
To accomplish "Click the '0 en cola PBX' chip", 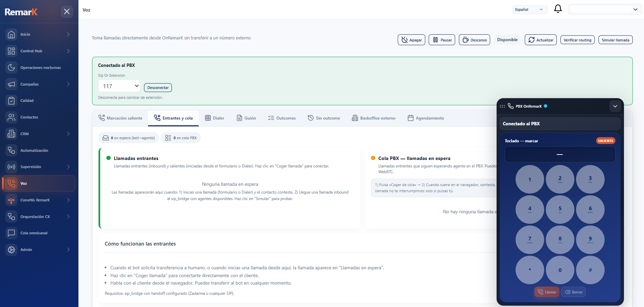I will [x=181, y=138].
